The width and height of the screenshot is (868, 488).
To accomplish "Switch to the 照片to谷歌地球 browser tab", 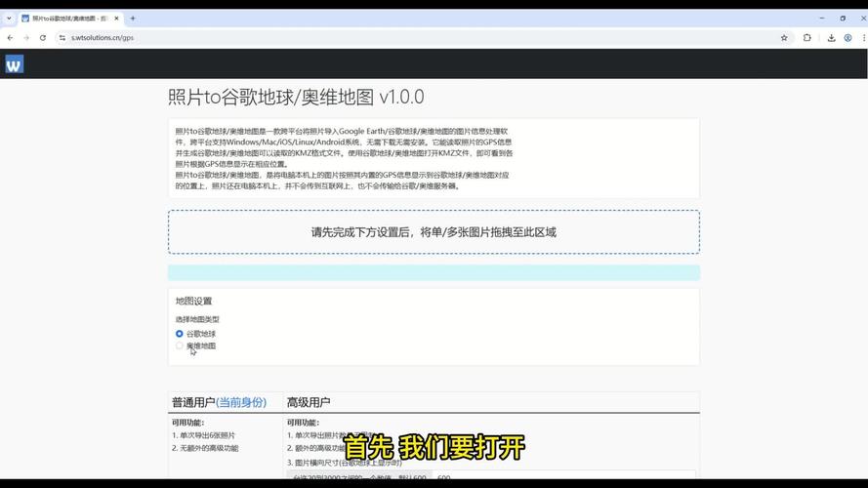I will (68, 18).
